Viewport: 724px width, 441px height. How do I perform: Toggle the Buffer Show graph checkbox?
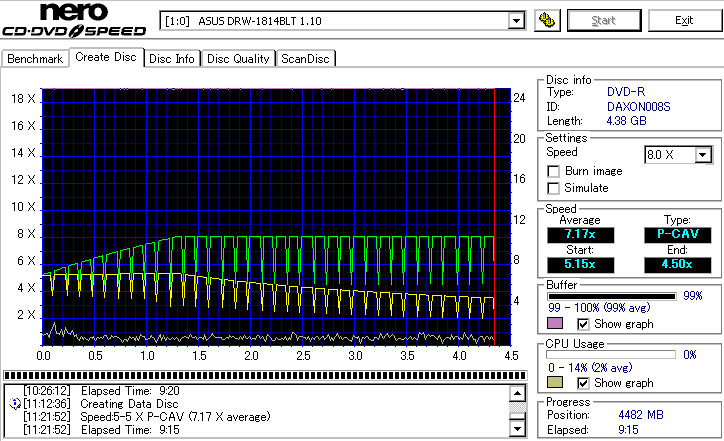[584, 324]
